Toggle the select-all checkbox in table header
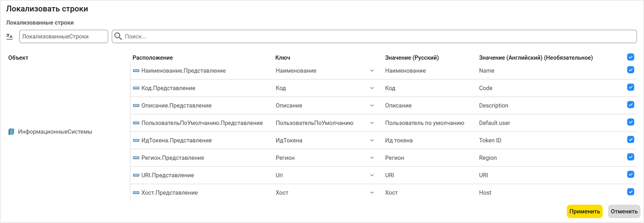644x223 pixels. tap(630, 57)
